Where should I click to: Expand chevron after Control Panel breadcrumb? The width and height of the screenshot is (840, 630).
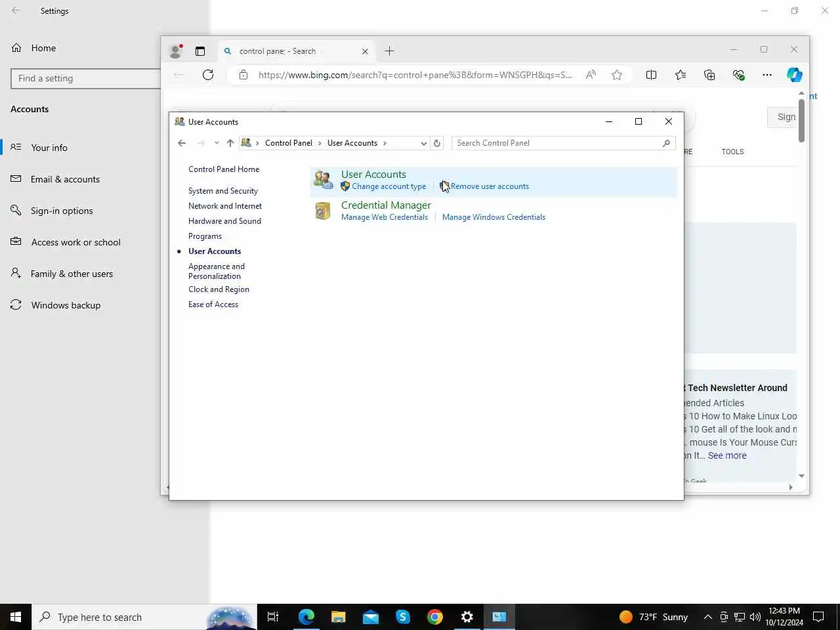pos(320,143)
